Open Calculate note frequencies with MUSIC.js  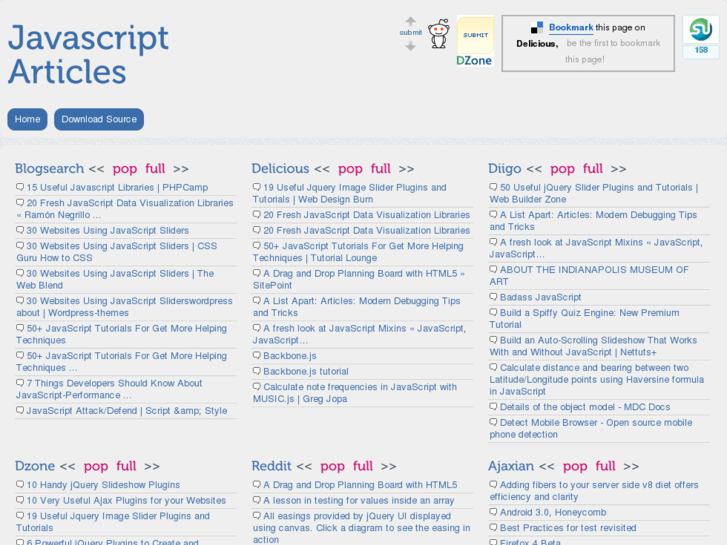pos(355,393)
